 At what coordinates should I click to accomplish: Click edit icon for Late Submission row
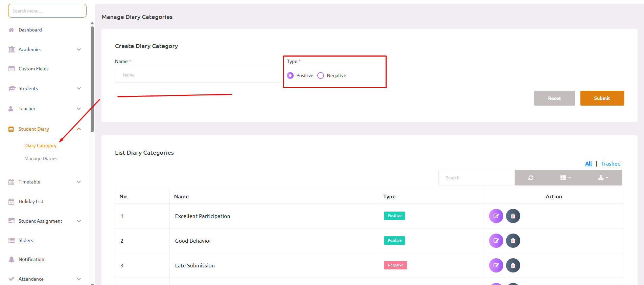click(496, 265)
